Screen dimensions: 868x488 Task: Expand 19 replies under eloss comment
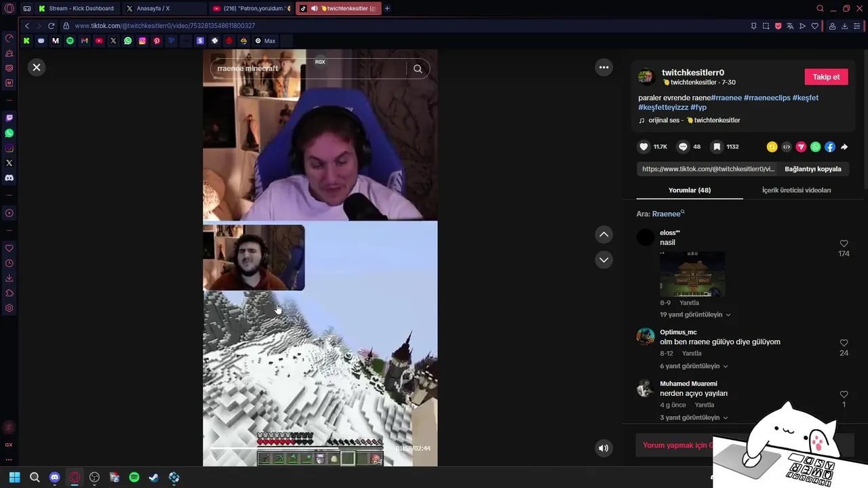point(695,314)
